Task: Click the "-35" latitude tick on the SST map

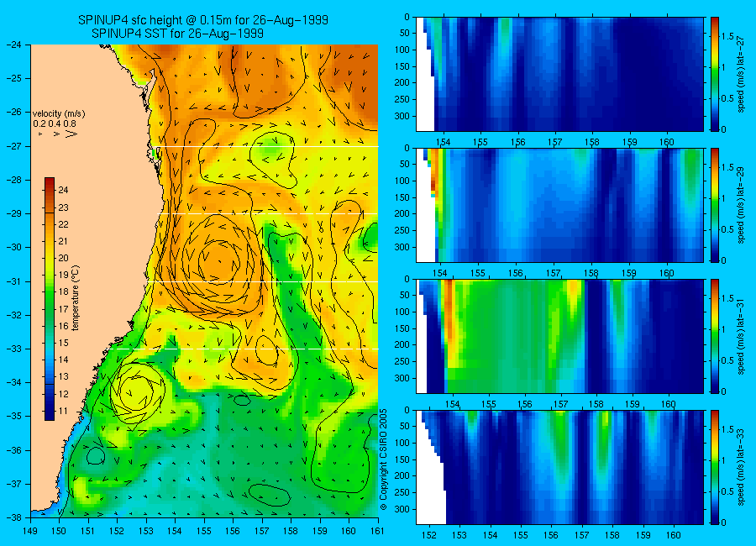Action: 14,416
